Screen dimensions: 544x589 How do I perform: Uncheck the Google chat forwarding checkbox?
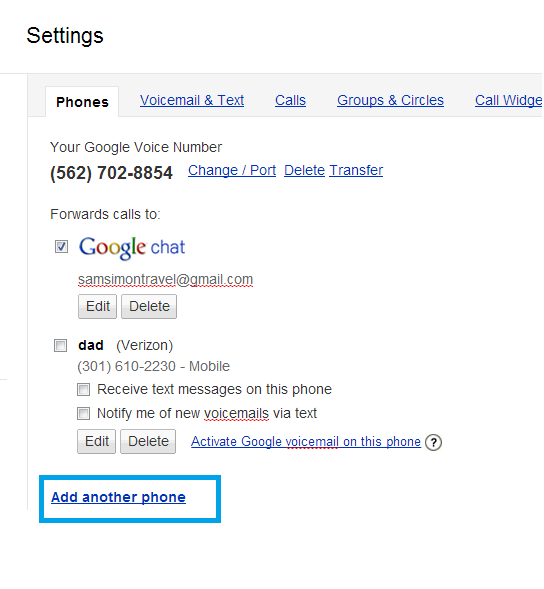pyautogui.click(x=61, y=247)
